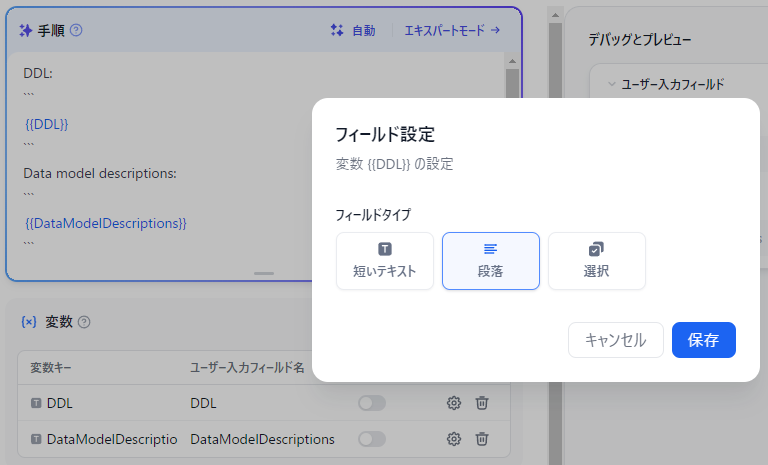Open settings gear for DDL variable
Image resolution: width=768 pixels, height=465 pixels.
coord(454,403)
